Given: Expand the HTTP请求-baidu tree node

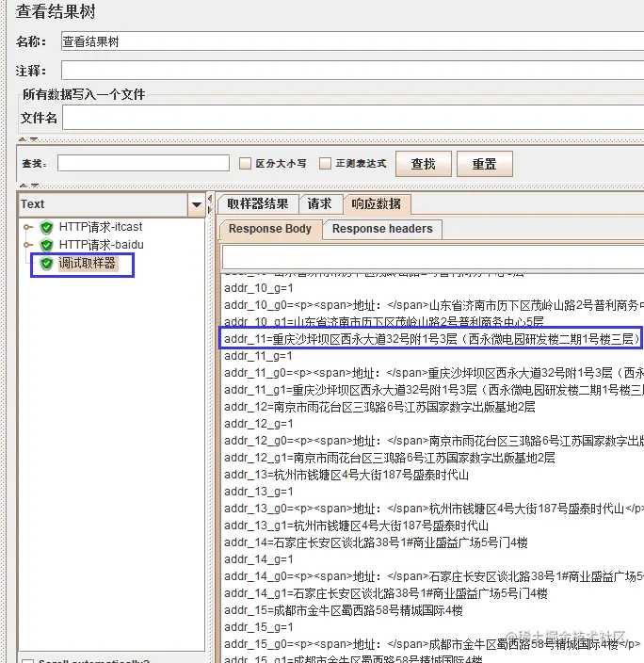Looking at the screenshot, I should [x=28, y=245].
